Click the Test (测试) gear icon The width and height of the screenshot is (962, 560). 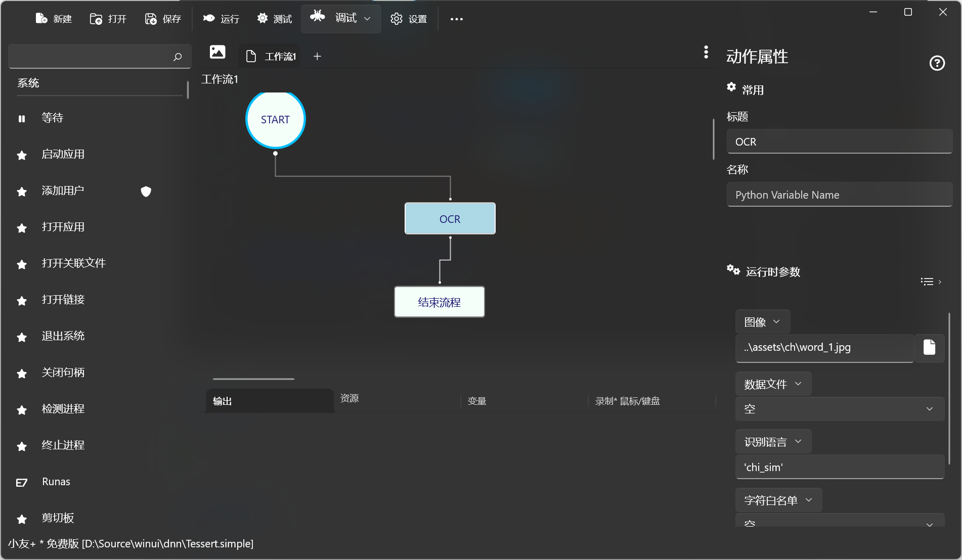coord(262,19)
